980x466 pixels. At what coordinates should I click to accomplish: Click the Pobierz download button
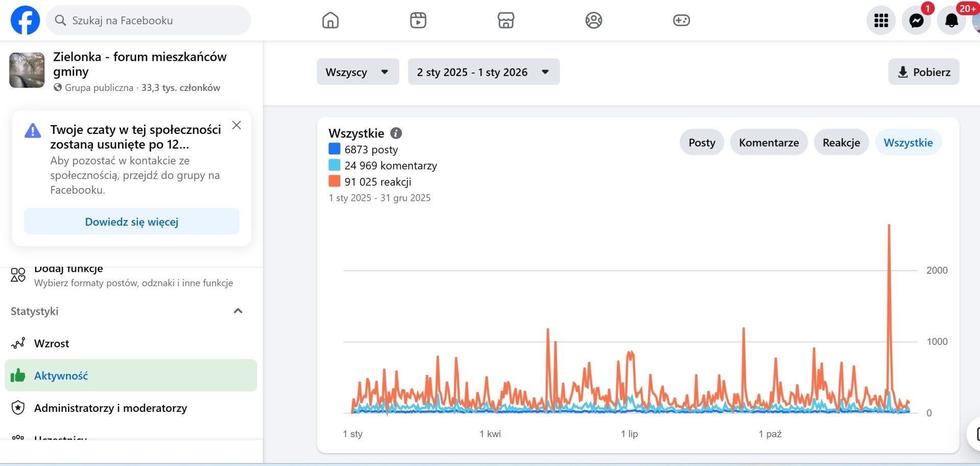[923, 72]
